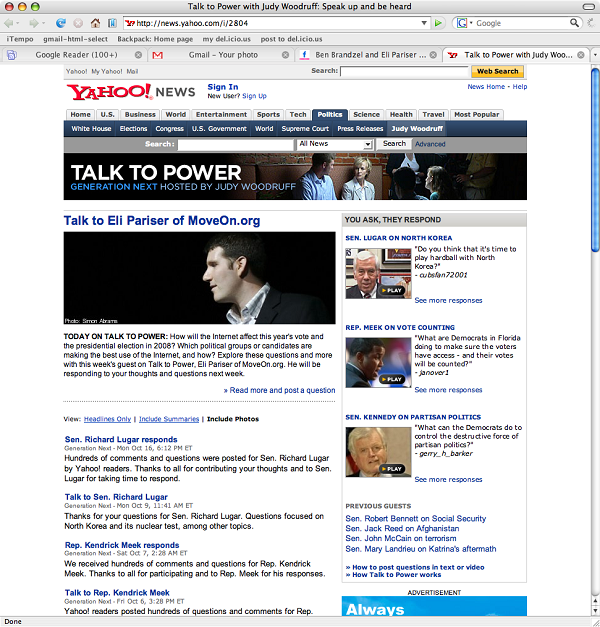Image resolution: width=600 pixels, height=627 pixels.
Task: Open Rep. Kendrick Meek responds article
Action: (x=122, y=545)
